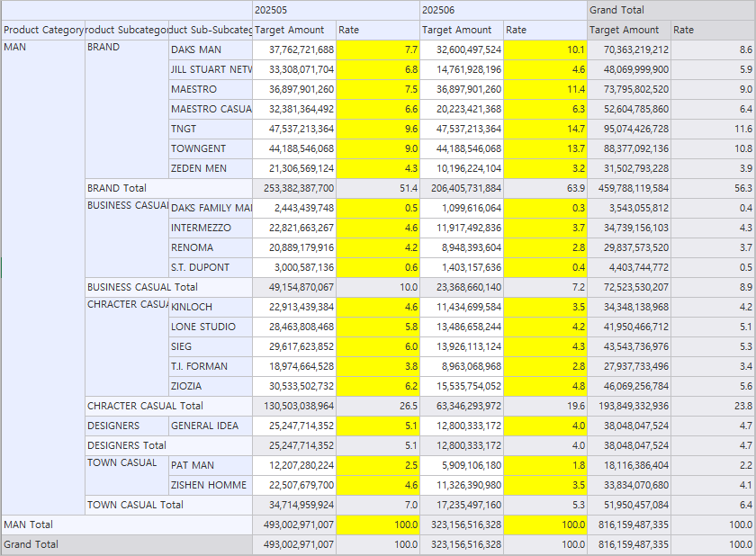Viewport: 756px width, 556px height.
Task: Click the grand total amount 95,074,426,728
Action: click(629, 129)
